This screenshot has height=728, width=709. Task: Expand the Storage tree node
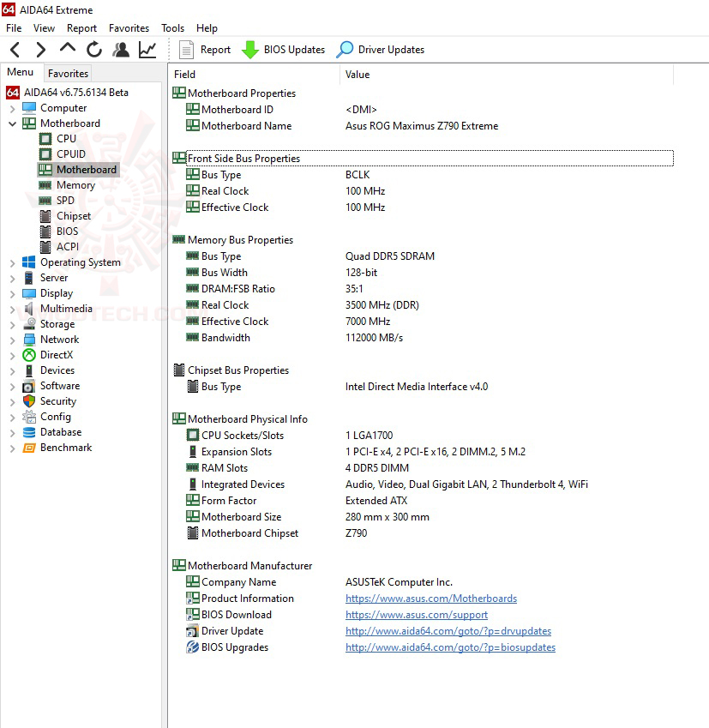point(13,324)
